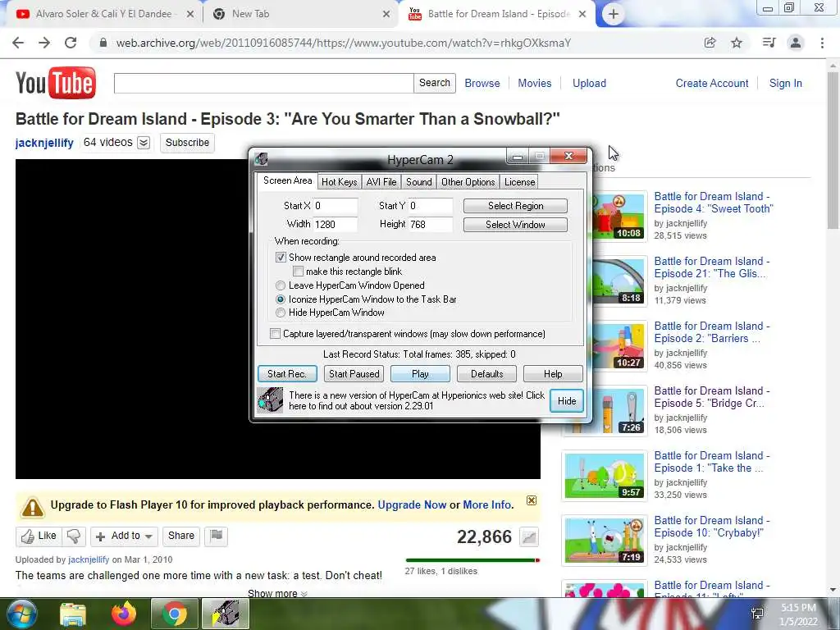This screenshot has width=840, height=630.
Task: Open File Explorer from taskbar
Action: 73,614
